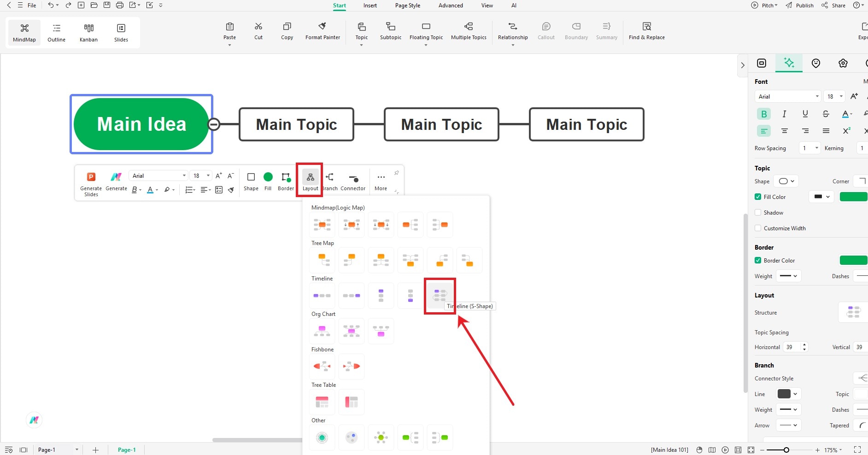Insert Multiple Topics
The height and width of the screenshot is (455, 868).
(x=469, y=31)
